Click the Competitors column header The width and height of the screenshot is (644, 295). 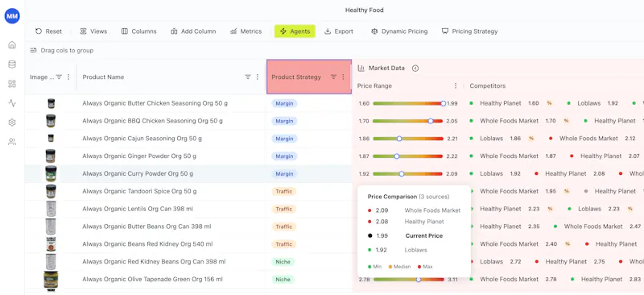pyautogui.click(x=488, y=86)
